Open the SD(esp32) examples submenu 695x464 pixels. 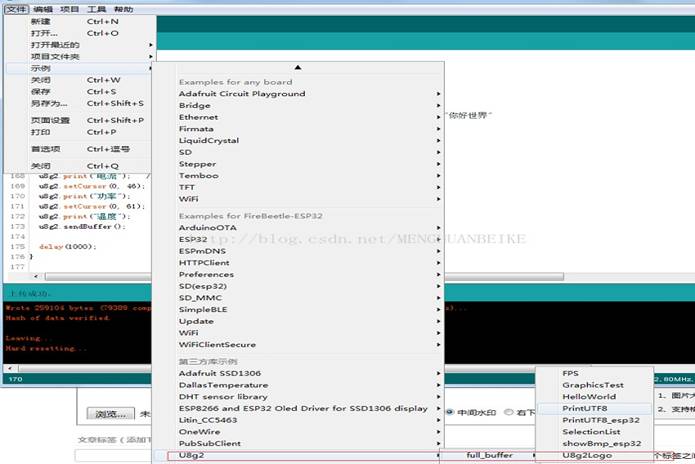tap(298, 286)
